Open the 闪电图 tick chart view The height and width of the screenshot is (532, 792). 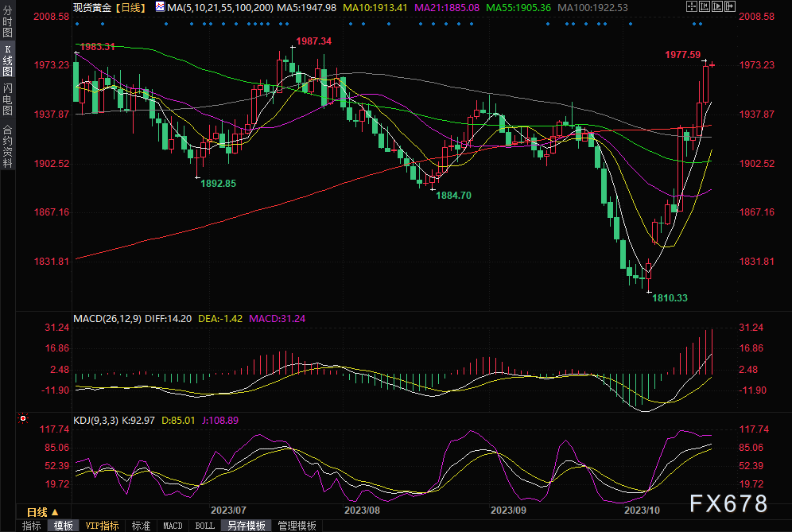[8, 99]
